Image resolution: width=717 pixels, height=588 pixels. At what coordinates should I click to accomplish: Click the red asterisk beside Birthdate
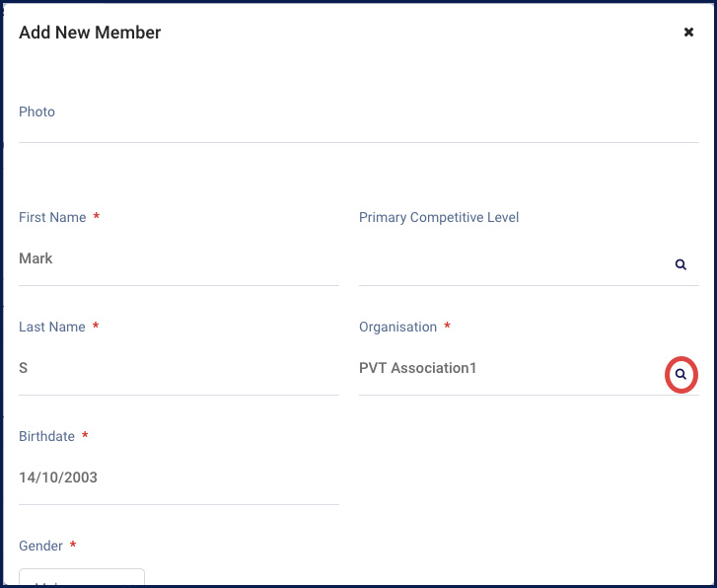click(x=85, y=436)
